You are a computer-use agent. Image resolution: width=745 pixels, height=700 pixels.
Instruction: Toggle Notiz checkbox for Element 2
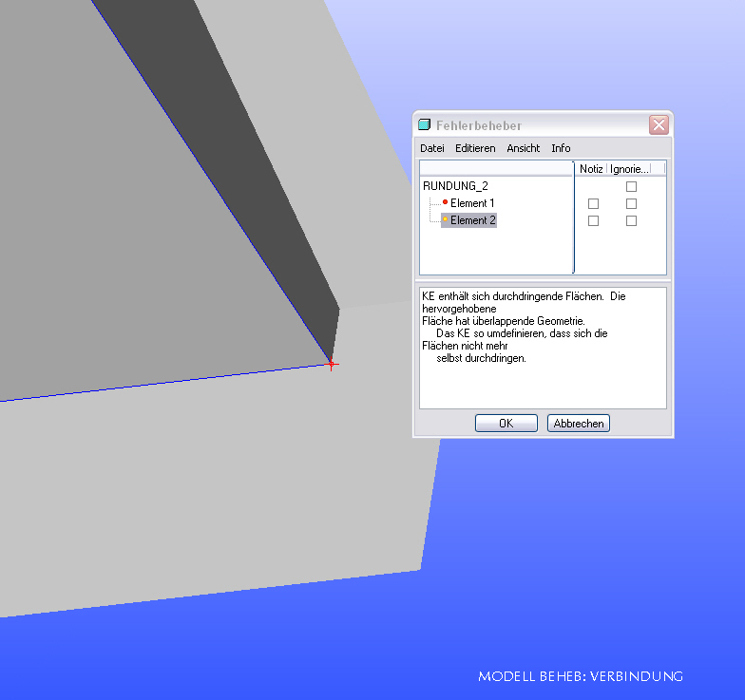pos(593,220)
